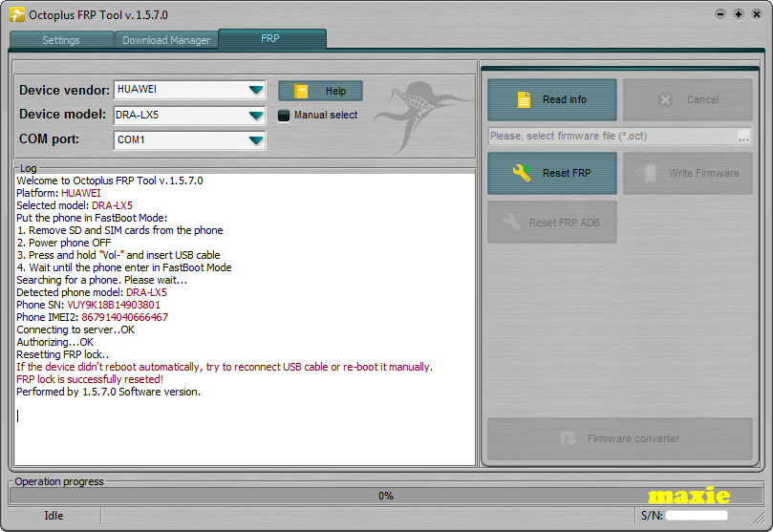This screenshot has width=773, height=532.
Task: Click the yellow document icon on Read info
Action: (524, 99)
